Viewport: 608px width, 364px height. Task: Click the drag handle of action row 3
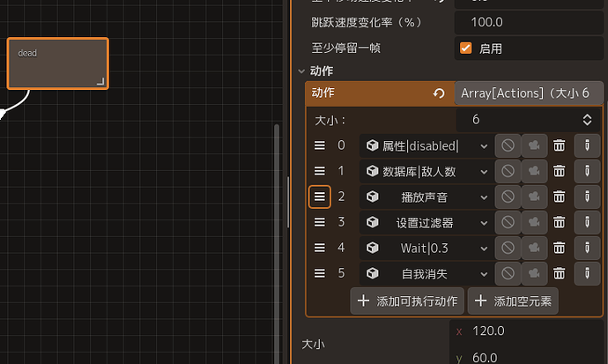click(320, 222)
